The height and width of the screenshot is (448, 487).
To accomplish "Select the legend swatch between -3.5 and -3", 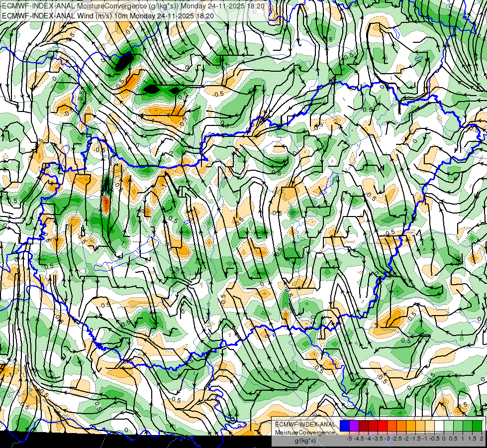I will click(383, 426).
